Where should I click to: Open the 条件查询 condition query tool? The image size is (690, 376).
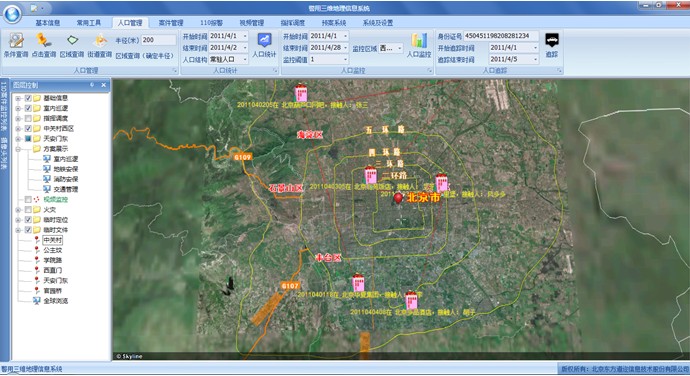pyautogui.click(x=16, y=46)
